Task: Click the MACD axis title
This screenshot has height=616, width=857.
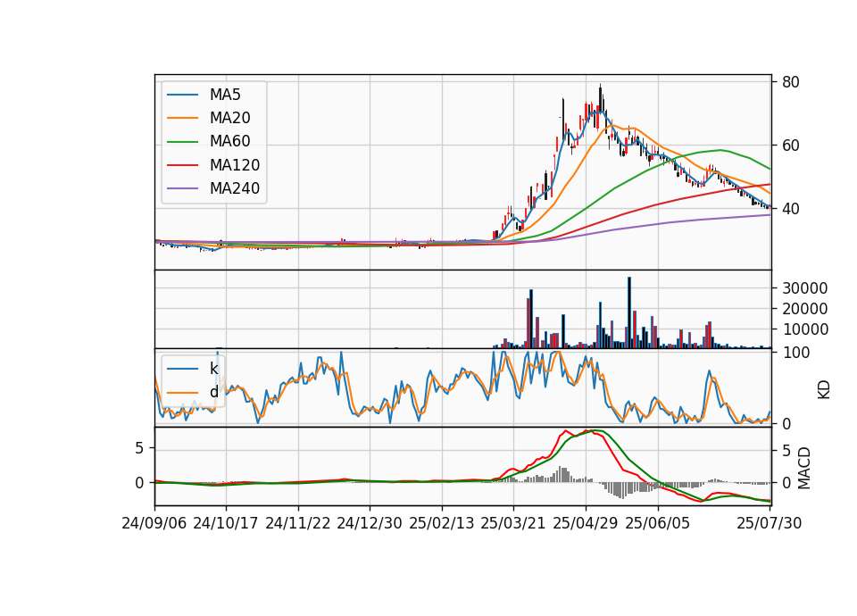Action: coord(804,469)
